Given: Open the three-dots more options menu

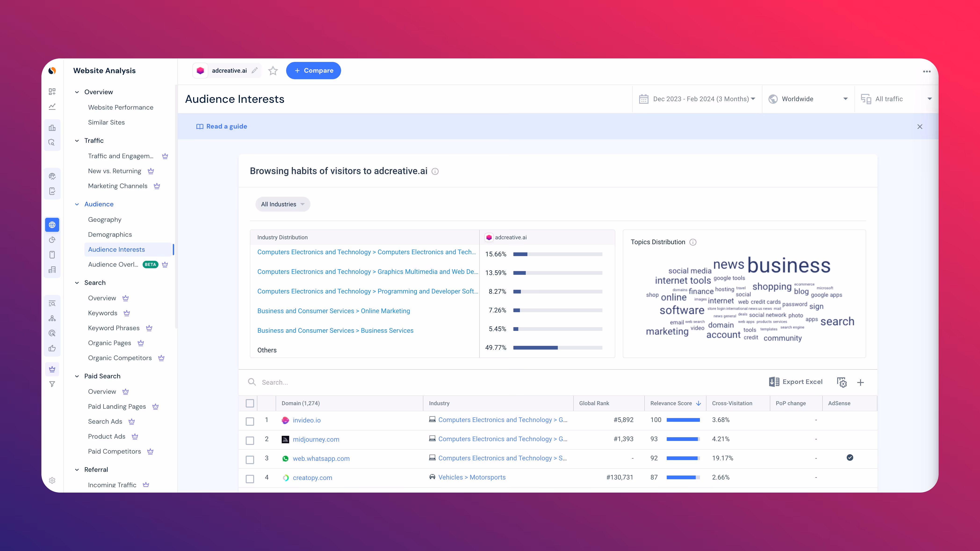Looking at the screenshot, I should (x=927, y=72).
